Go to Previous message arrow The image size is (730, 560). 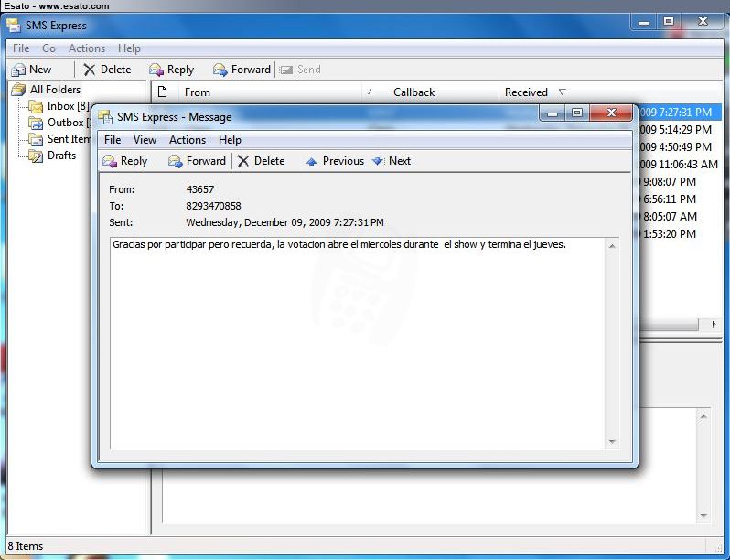click(x=311, y=161)
